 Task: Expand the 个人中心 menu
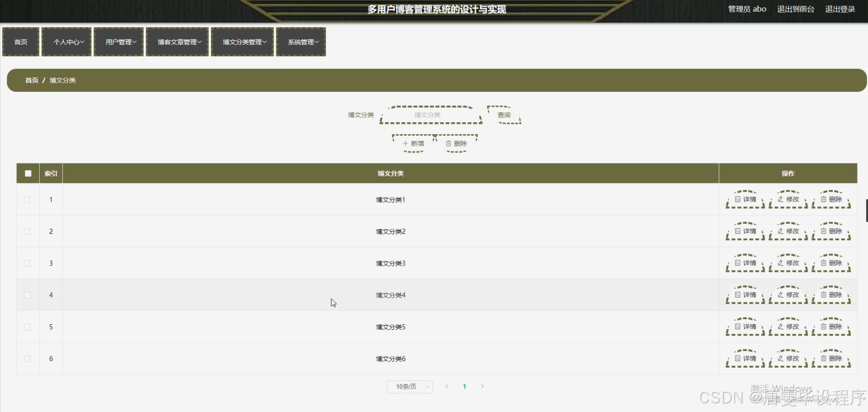tap(67, 42)
